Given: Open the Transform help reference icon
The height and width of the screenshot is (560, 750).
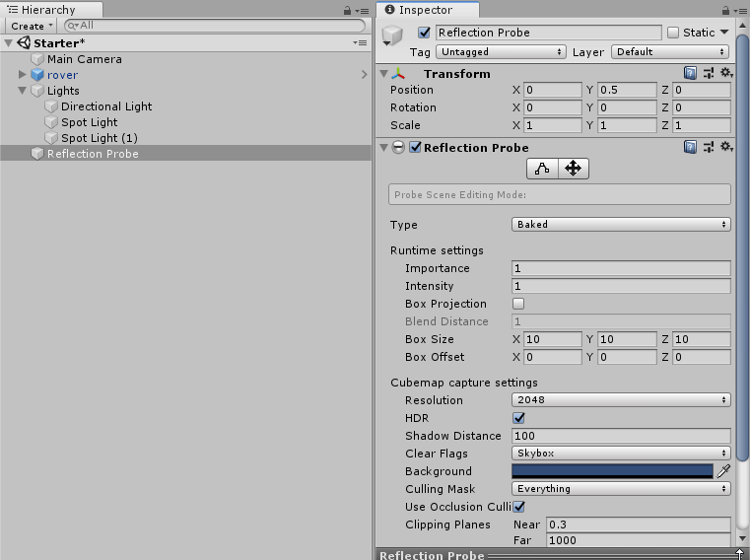Looking at the screenshot, I should 691,74.
